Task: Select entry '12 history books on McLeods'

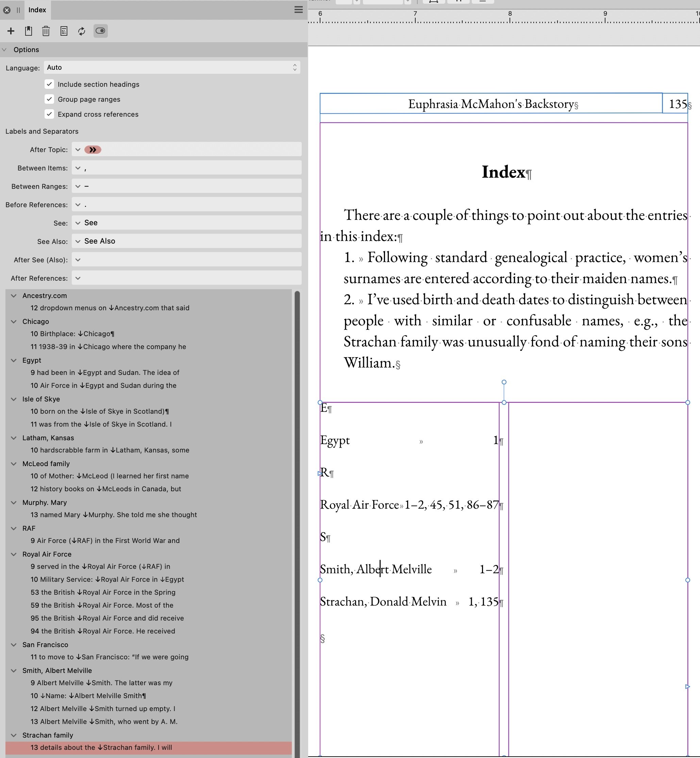Action: (149, 489)
